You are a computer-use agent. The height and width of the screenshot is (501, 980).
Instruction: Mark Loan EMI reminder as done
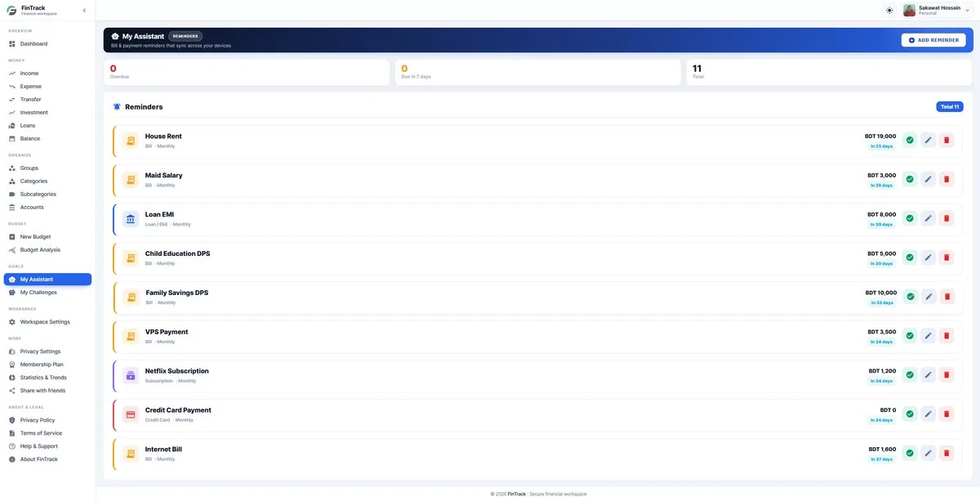point(910,218)
